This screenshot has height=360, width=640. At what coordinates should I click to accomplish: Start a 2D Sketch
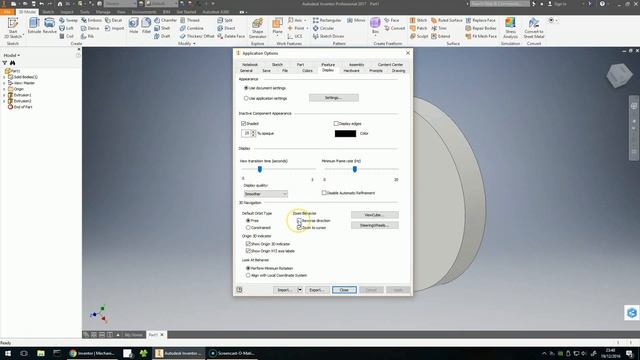pyautogui.click(x=13, y=28)
